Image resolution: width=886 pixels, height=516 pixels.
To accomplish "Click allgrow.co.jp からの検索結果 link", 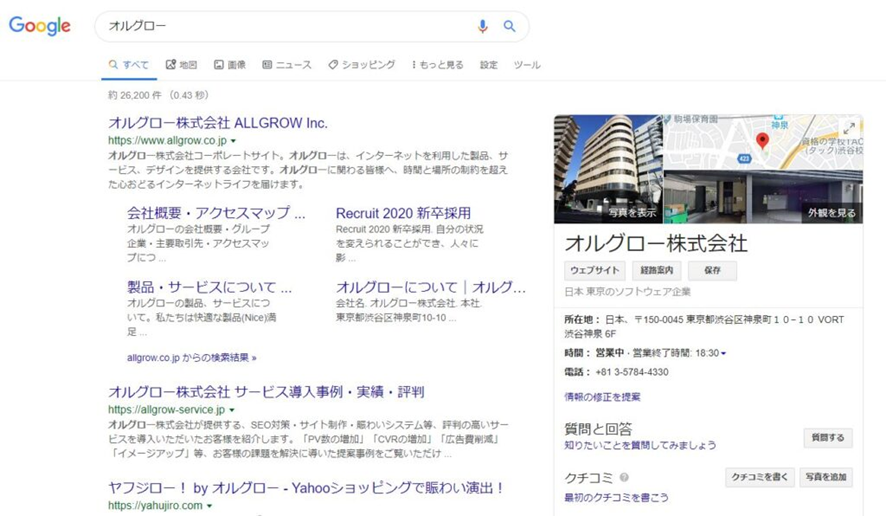I will [x=192, y=358].
